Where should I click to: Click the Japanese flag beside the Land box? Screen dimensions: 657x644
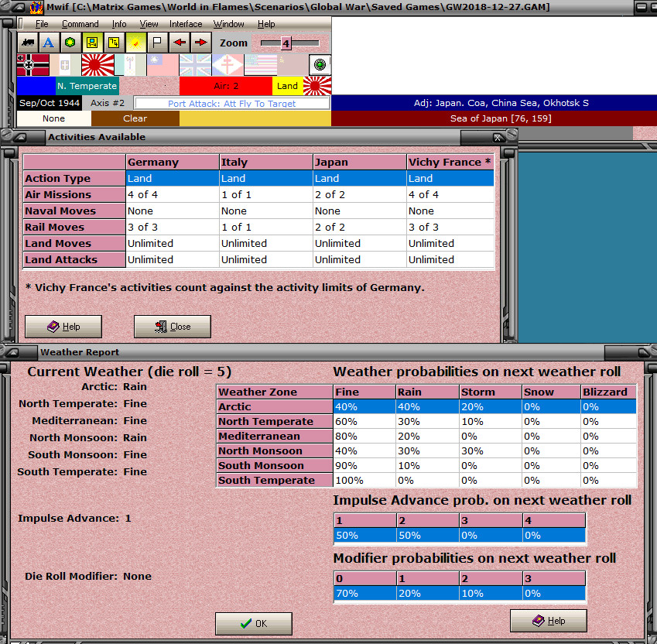[x=317, y=86]
